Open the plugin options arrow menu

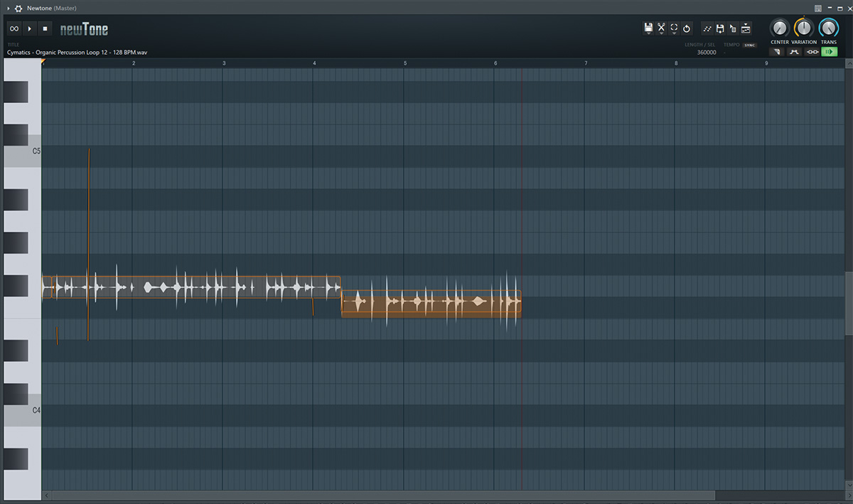click(x=8, y=8)
